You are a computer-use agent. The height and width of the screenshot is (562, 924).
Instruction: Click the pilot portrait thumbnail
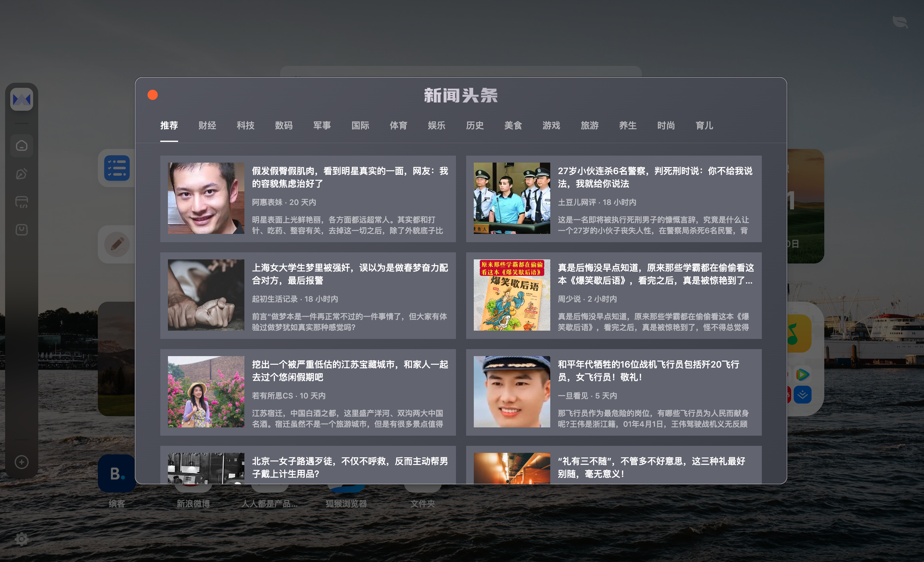coord(511,391)
